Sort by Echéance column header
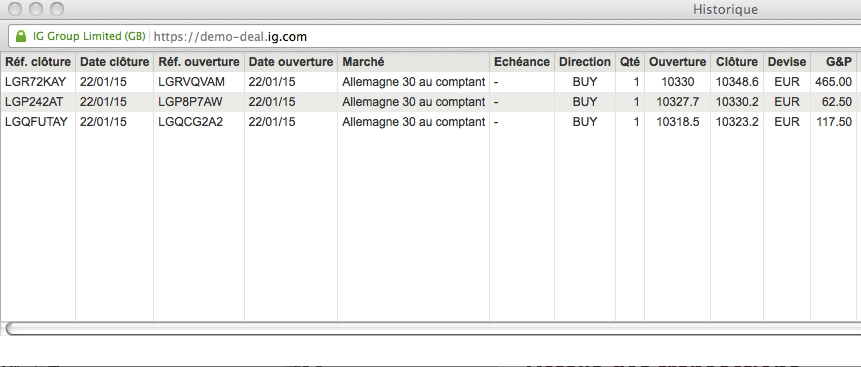 pyautogui.click(x=522, y=62)
